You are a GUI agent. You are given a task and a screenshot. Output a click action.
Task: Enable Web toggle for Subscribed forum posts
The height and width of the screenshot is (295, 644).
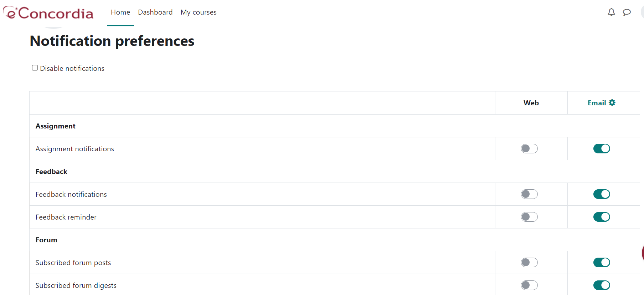pos(529,262)
